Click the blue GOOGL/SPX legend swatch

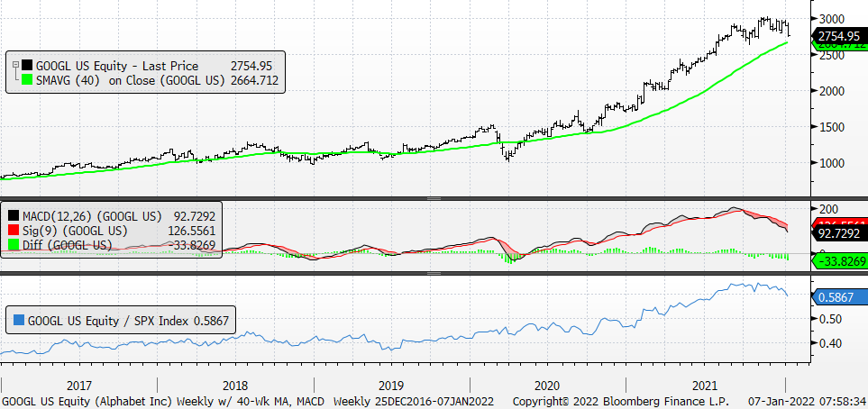19,321
